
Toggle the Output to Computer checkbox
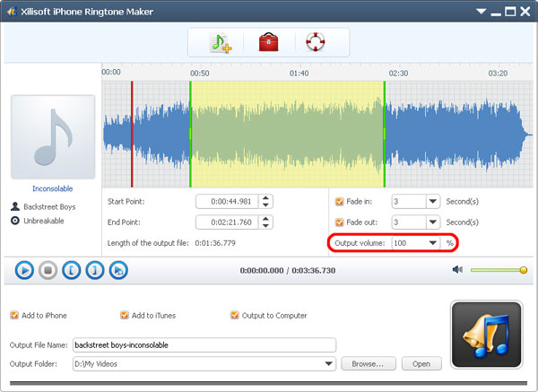[x=235, y=315]
